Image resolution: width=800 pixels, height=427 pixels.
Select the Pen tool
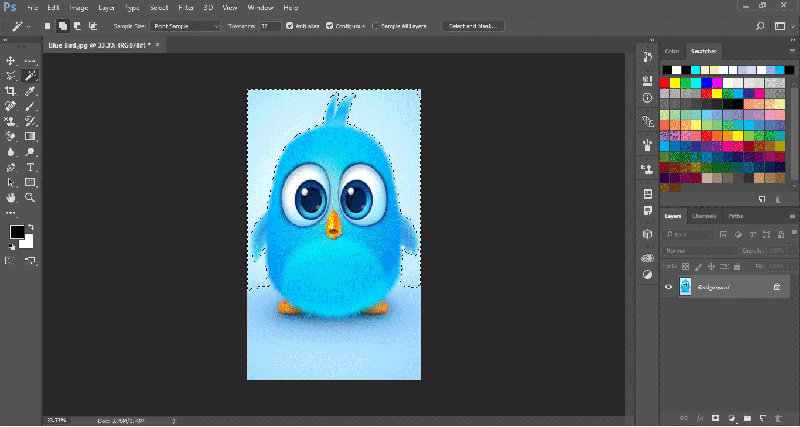pos(10,167)
